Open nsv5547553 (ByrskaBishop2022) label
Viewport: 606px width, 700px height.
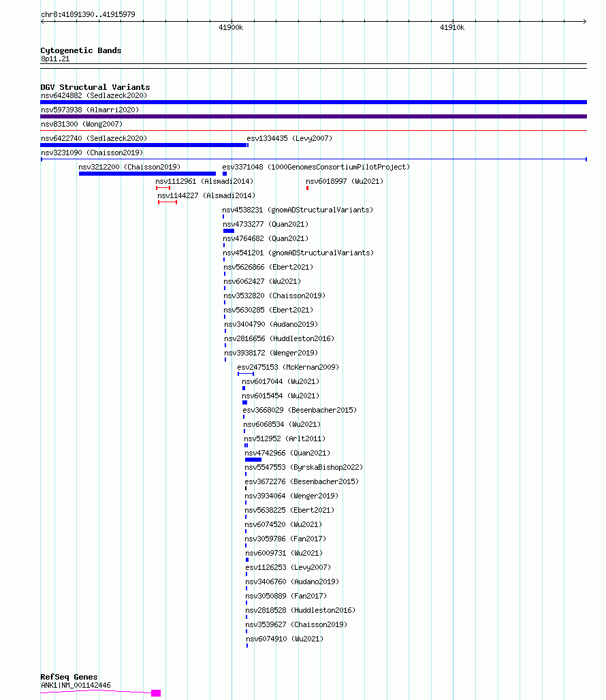point(304,467)
